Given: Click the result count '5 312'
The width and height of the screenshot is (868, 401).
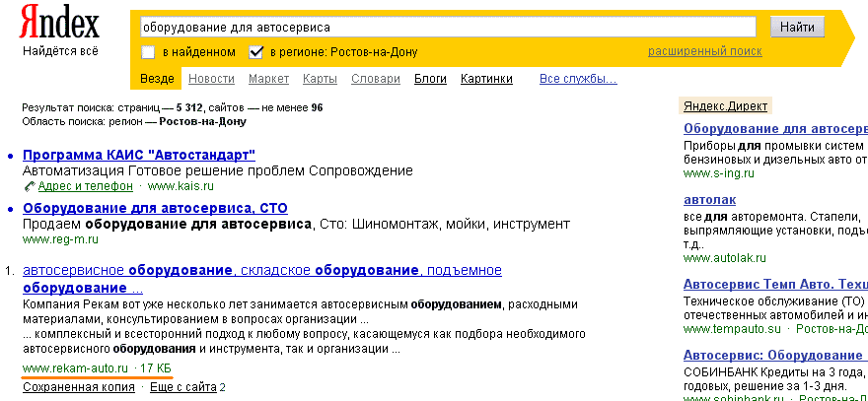Looking at the screenshot, I should (x=189, y=107).
